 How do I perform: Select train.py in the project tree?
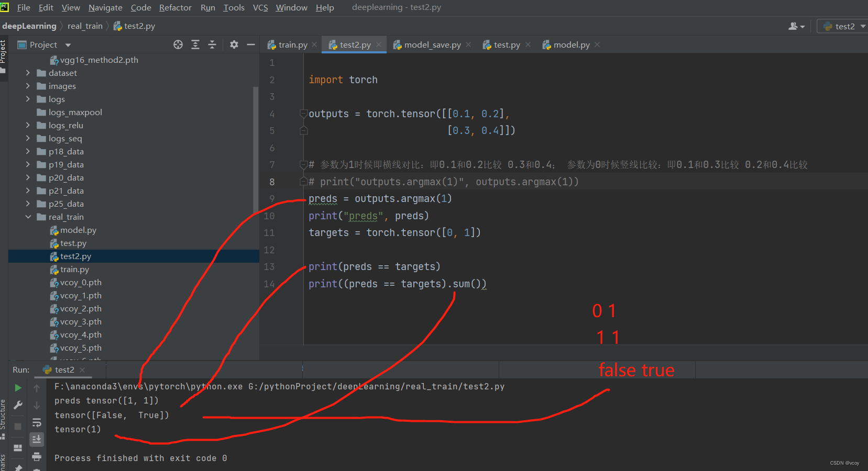[74, 269]
